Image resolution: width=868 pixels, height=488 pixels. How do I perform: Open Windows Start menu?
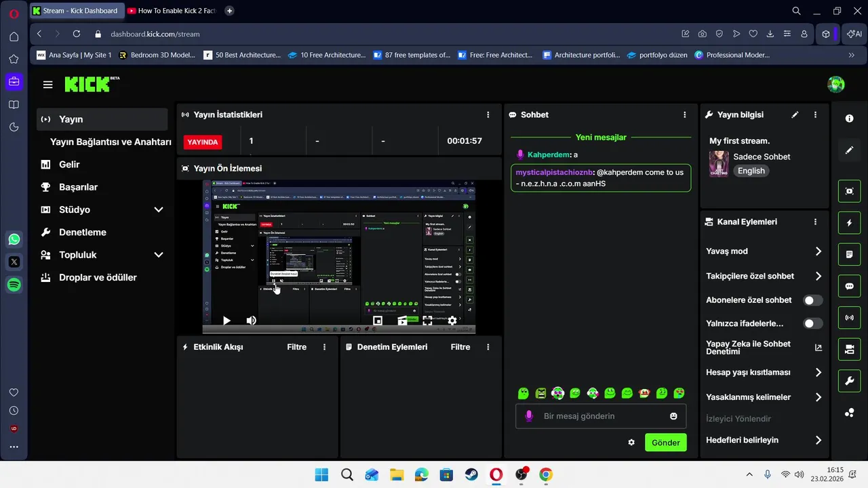321,474
